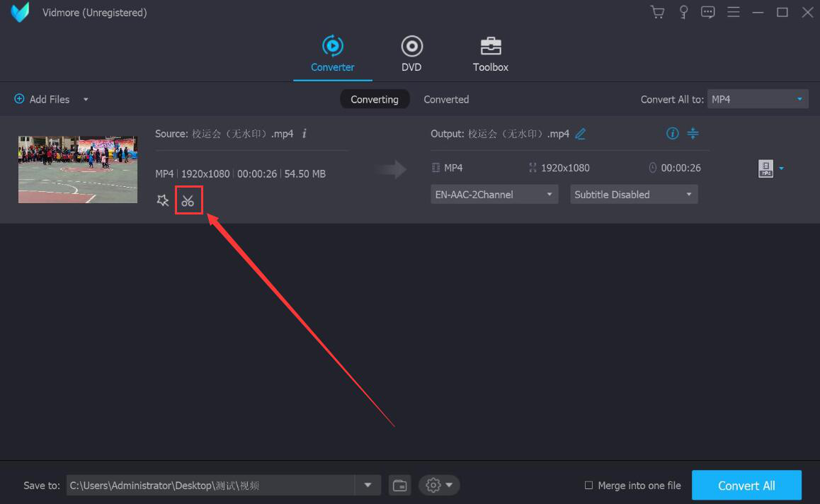Expand the Save to path dropdown
Viewport: 820px width, 504px height.
[x=368, y=485]
